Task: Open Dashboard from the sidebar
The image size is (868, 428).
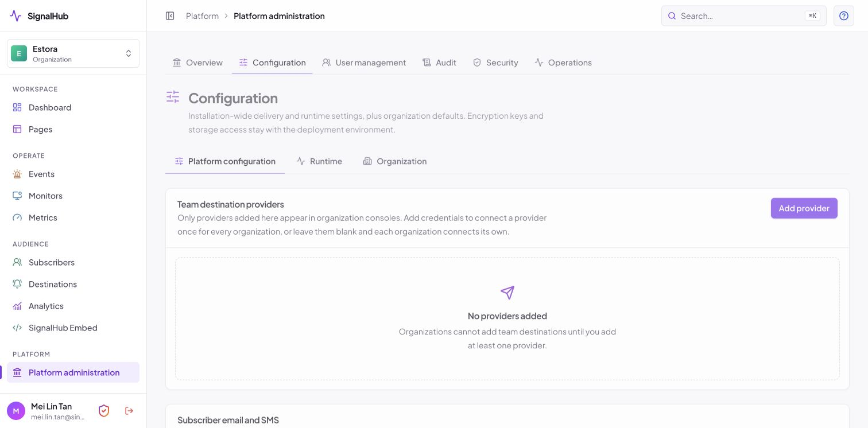Action: tap(73, 107)
